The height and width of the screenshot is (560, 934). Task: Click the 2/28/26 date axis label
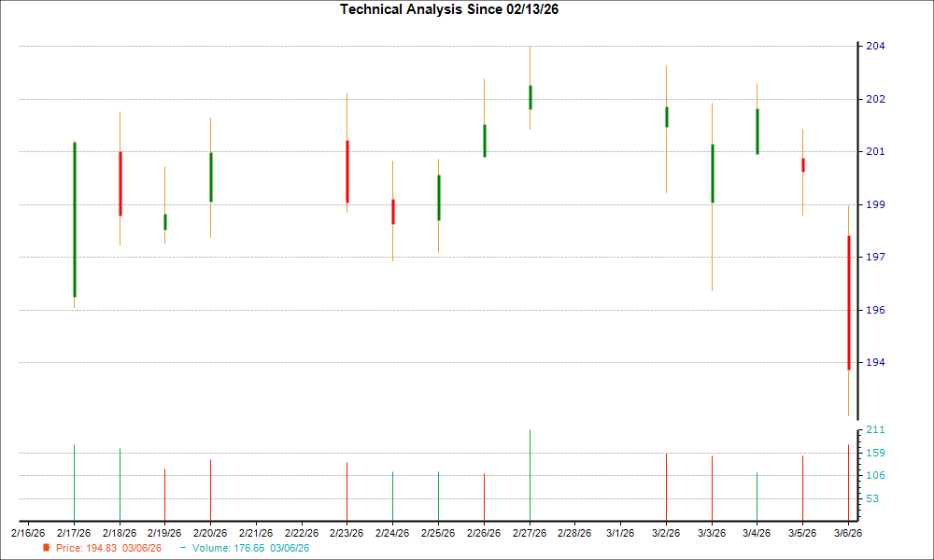point(574,533)
